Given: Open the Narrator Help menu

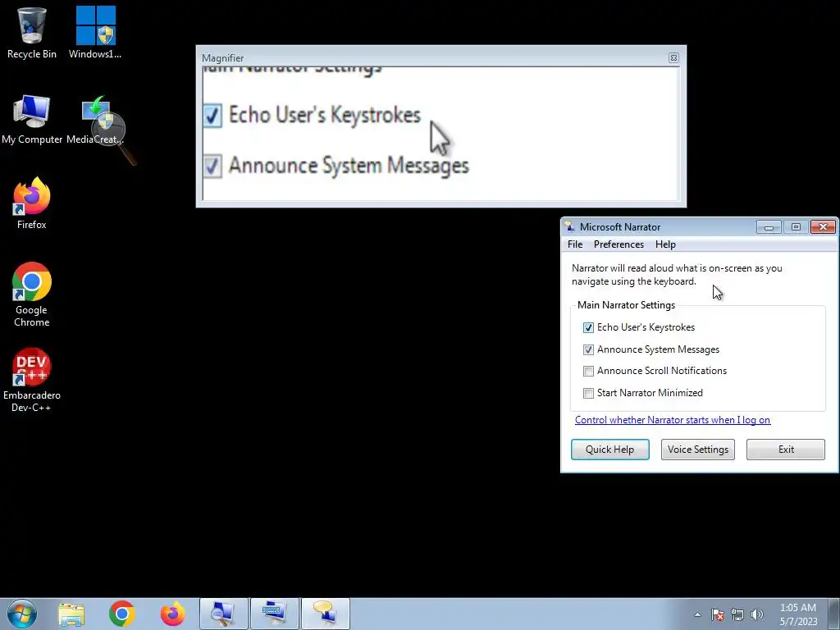Looking at the screenshot, I should click(x=665, y=244).
